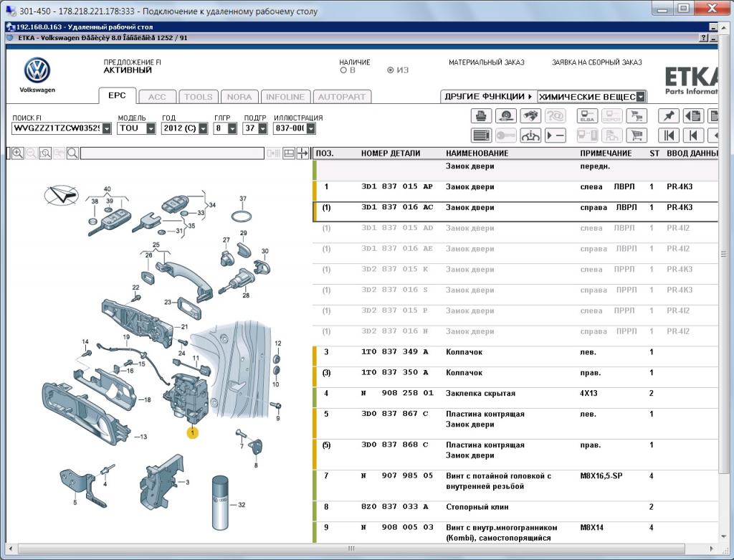Image resolution: width=734 pixels, height=560 pixels.
Task: Open the ИЛЛЮСТРАЦИЯ dropdown showing 837-000
Action: tap(311, 128)
